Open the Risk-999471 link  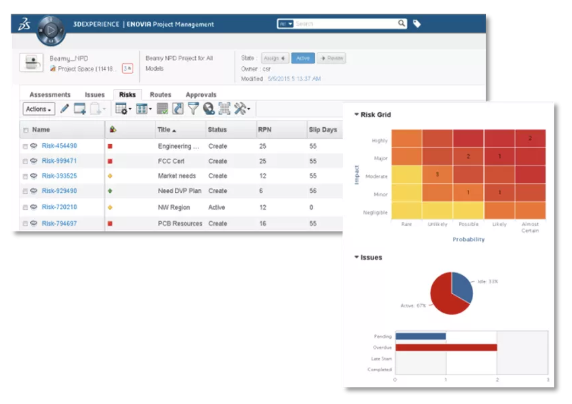tap(59, 161)
